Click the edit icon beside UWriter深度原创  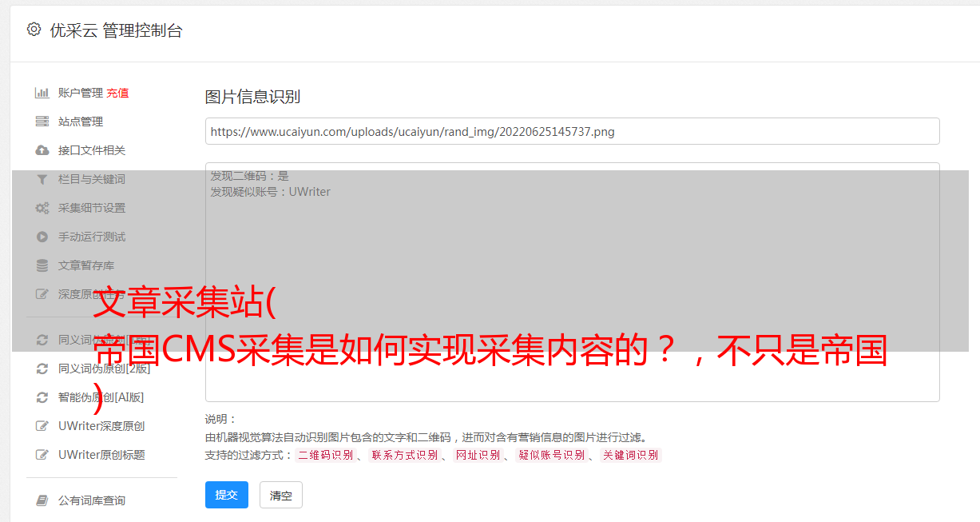[x=42, y=426]
